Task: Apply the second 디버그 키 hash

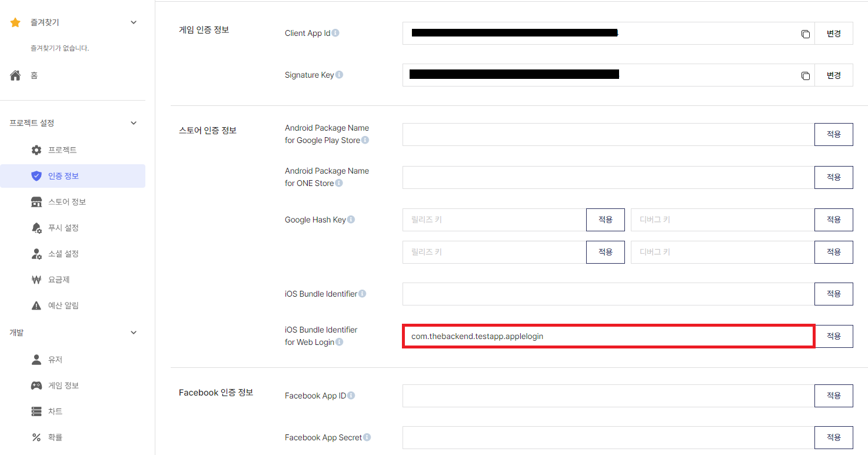Action: pyautogui.click(x=834, y=252)
